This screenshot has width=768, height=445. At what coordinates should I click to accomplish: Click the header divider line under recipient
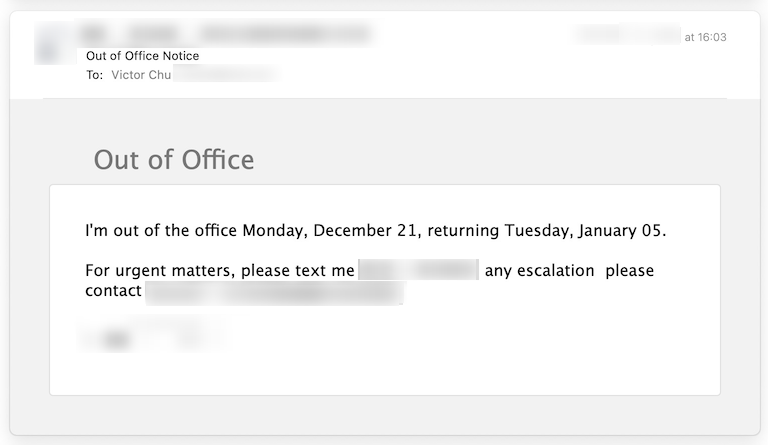pyautogui.click(x=385, y=98)
